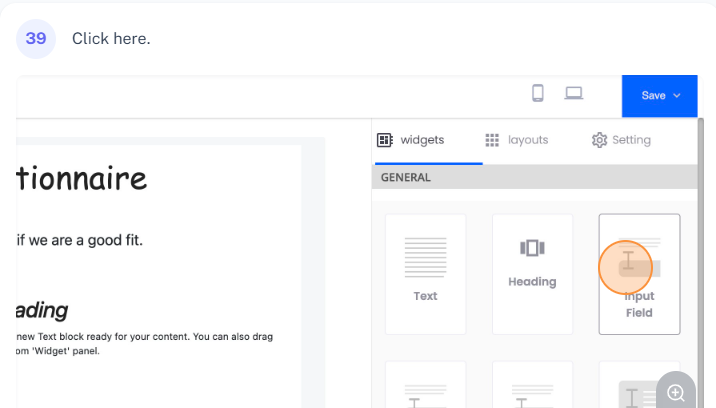This screenshot has height=408, width=716.
Task: Open the Setting tab
Action: (621, 140)
